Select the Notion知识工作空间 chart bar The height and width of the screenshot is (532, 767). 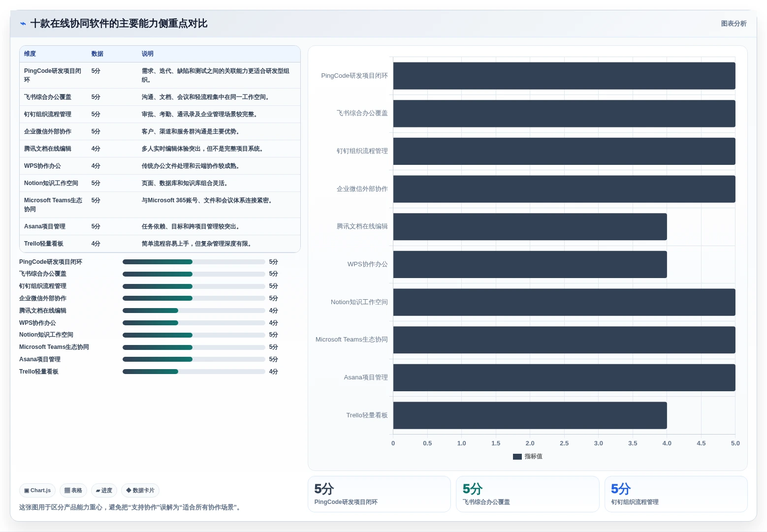click(x=564, y=302)
